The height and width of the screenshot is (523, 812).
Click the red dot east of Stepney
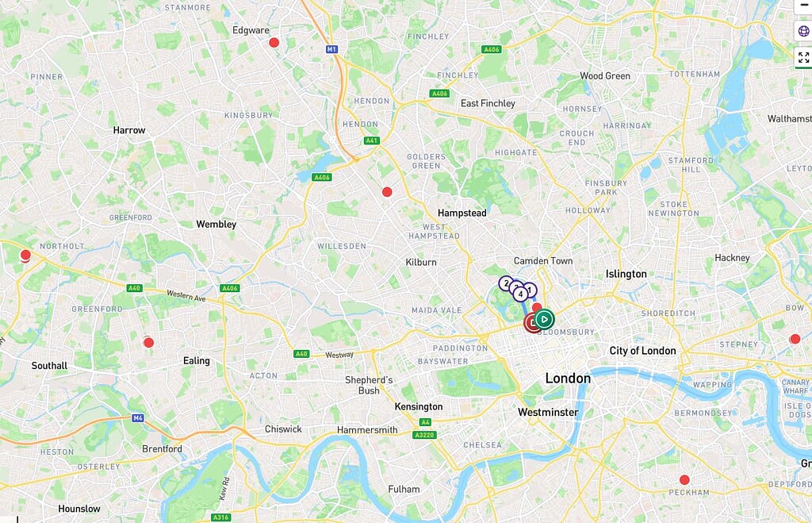point(795,339)
